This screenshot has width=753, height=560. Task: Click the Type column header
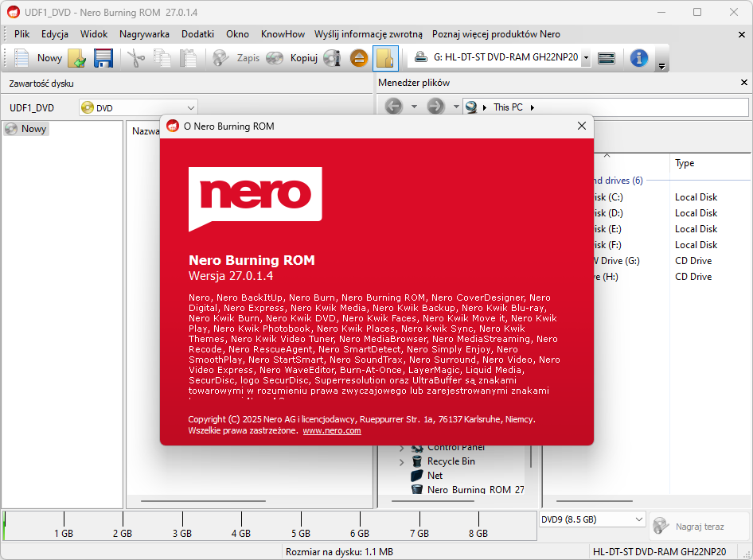coord(685,163)
